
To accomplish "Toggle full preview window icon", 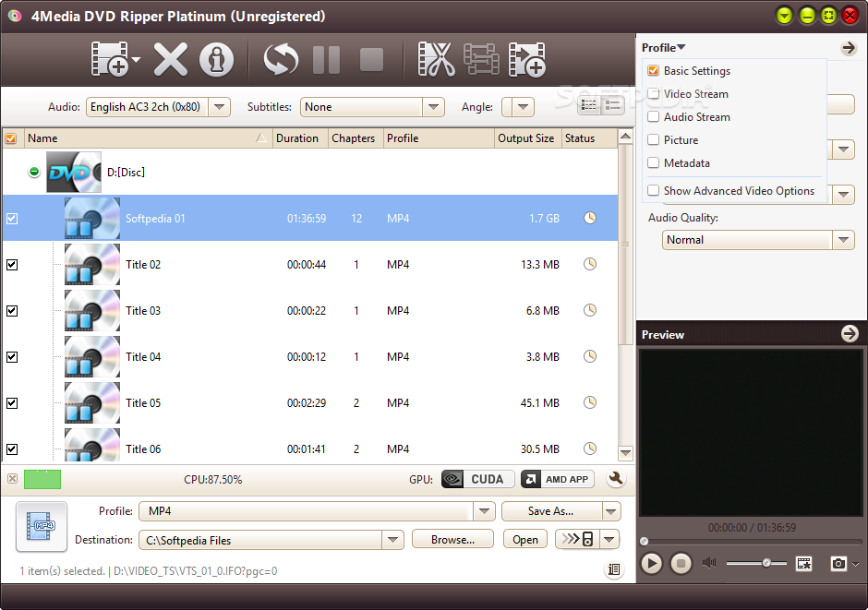I will click(x=803, y=564).
